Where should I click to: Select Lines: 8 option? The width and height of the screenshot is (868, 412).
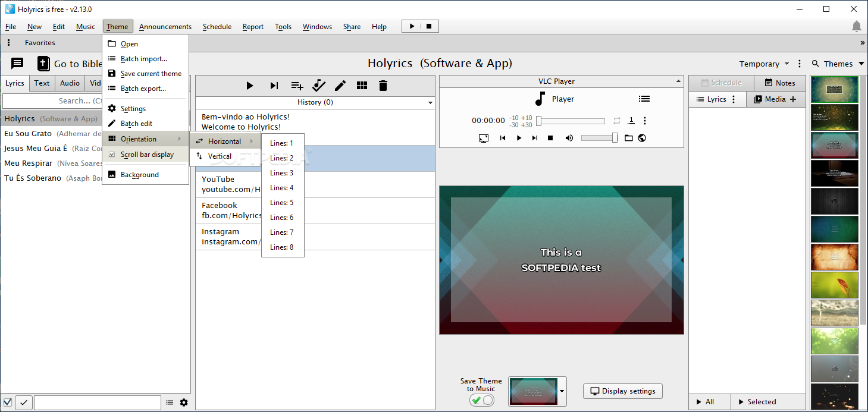(283, 247)
